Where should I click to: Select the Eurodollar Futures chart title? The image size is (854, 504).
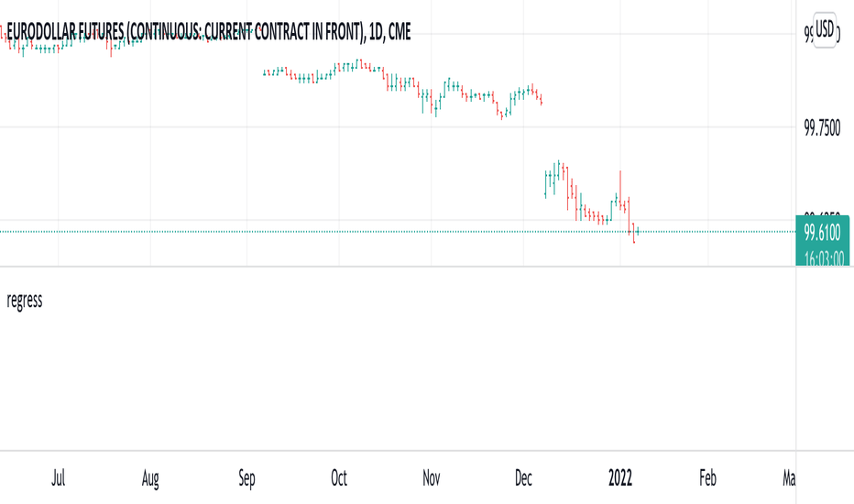pyautogui.click(x=209, y=31)
